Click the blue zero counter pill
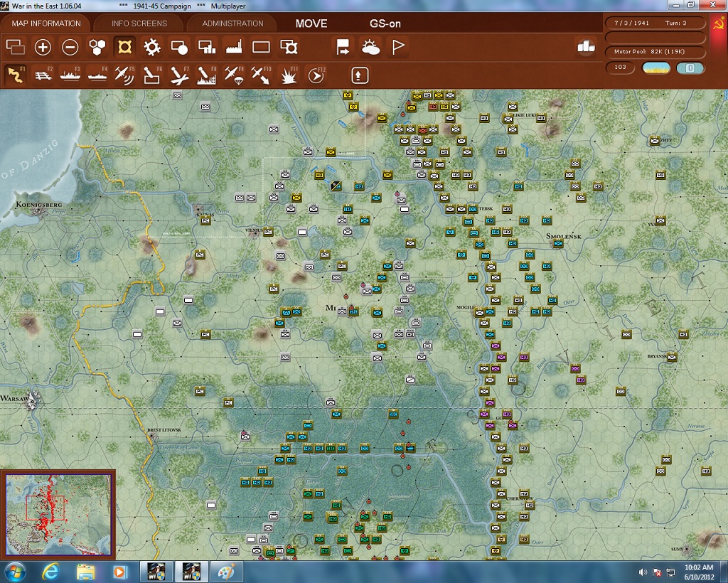Viewport: 728px width, 583px height. coord(690,68)
